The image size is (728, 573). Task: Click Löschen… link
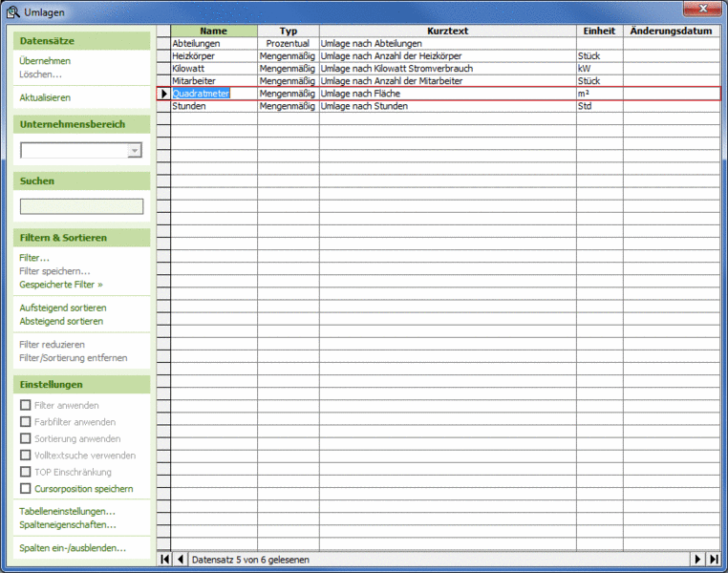[x=40, y=74]
